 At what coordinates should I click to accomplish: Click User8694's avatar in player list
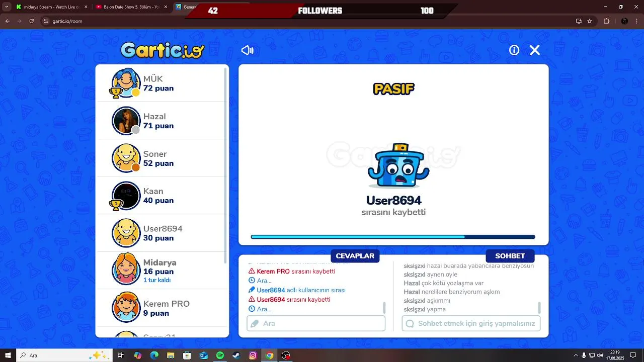(x=126, y=233)
